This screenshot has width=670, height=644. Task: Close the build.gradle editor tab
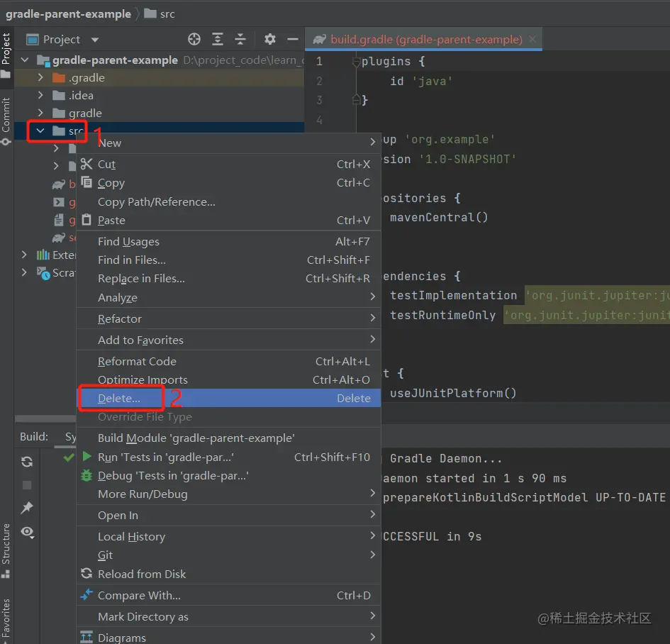[x=532, y=39]
